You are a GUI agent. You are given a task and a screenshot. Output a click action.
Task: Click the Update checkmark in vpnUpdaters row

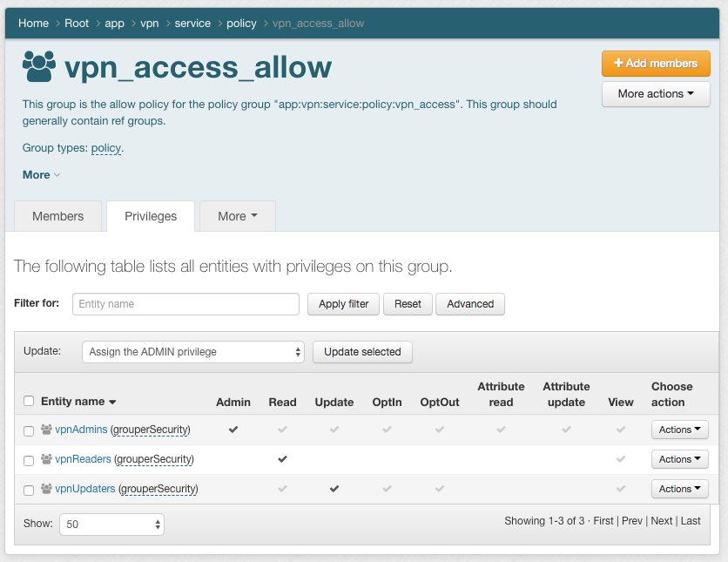[x=334, y=489]
